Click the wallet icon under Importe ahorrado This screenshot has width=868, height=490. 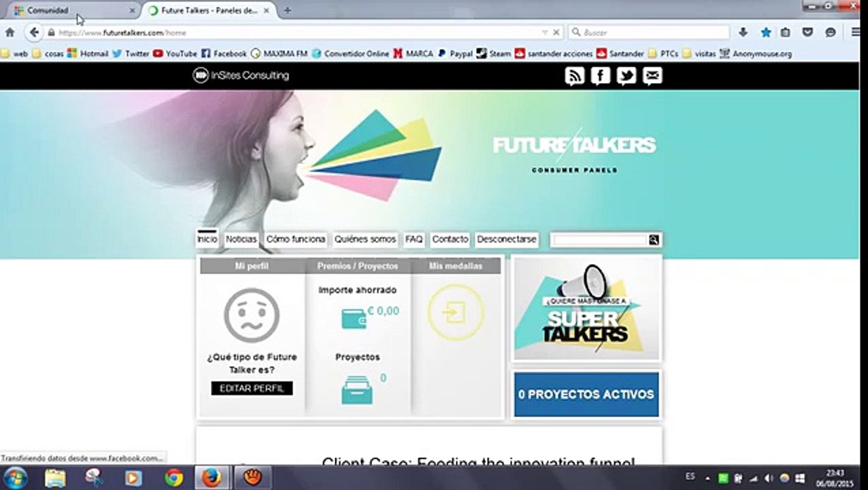coord(354,318)
